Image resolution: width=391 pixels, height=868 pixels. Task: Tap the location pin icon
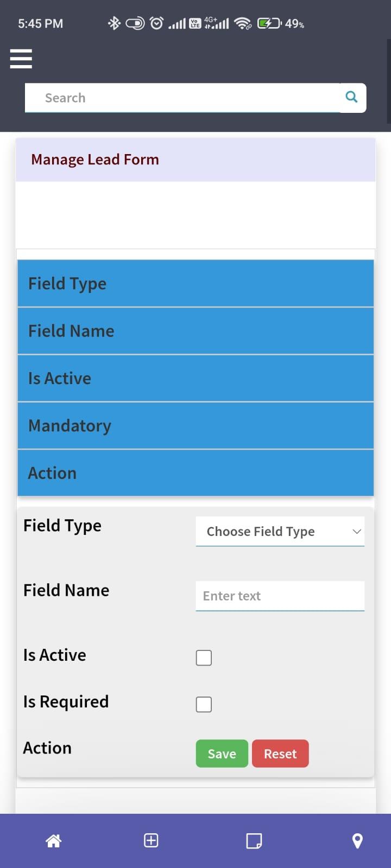click(357, 840)
